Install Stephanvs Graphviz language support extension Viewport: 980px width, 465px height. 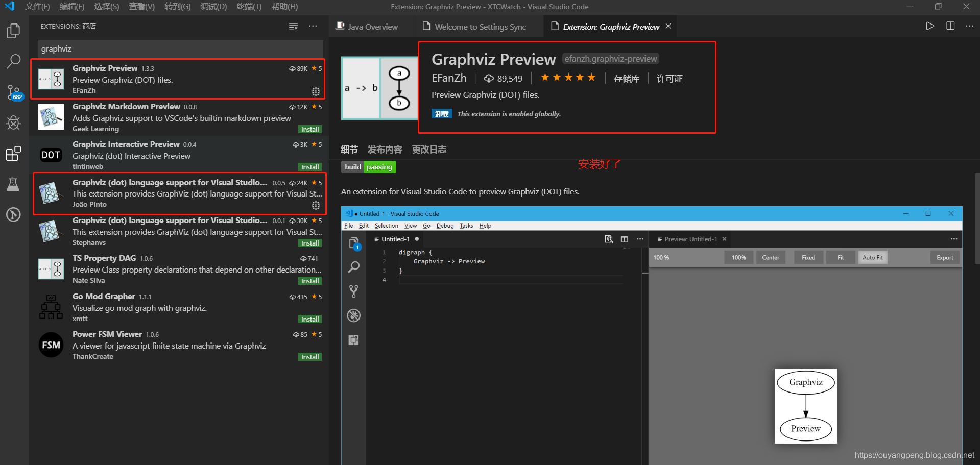tap(310, 243)
